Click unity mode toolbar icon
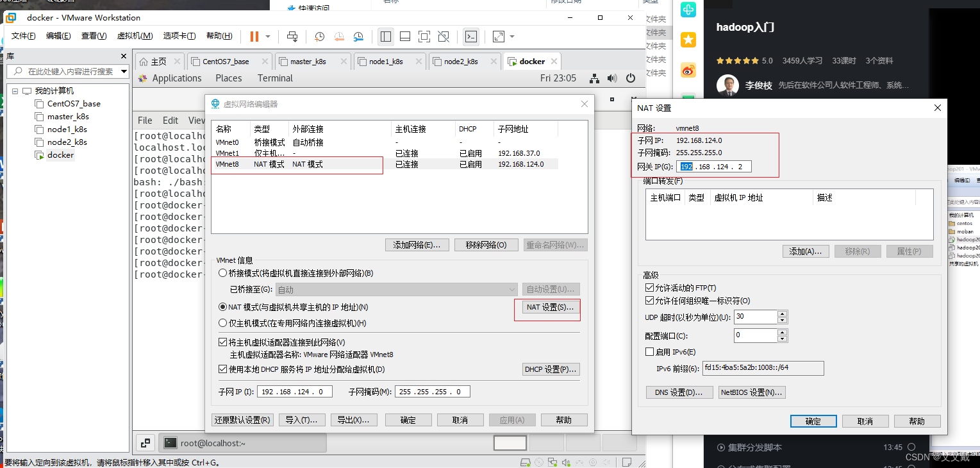980x468 pixels. [x=444, y=37]
